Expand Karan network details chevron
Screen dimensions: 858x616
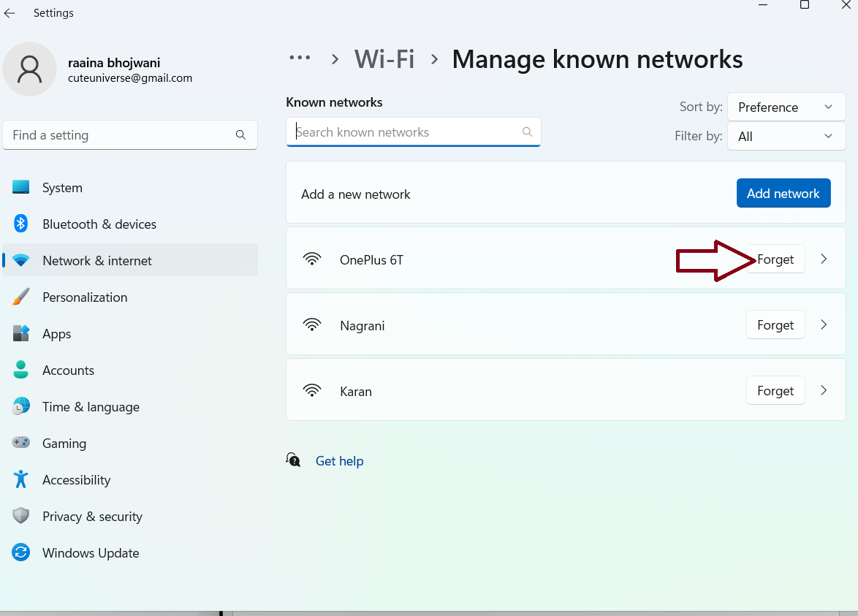click(x=824, y=391)
